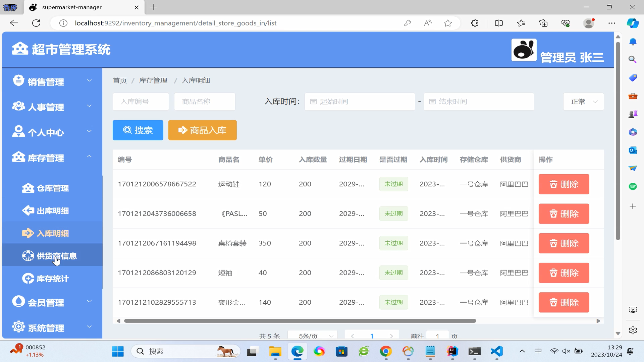Screen dimensions: 644x362
Task: Click the supermarket system logo icon
Action: (x=20, y=49)
